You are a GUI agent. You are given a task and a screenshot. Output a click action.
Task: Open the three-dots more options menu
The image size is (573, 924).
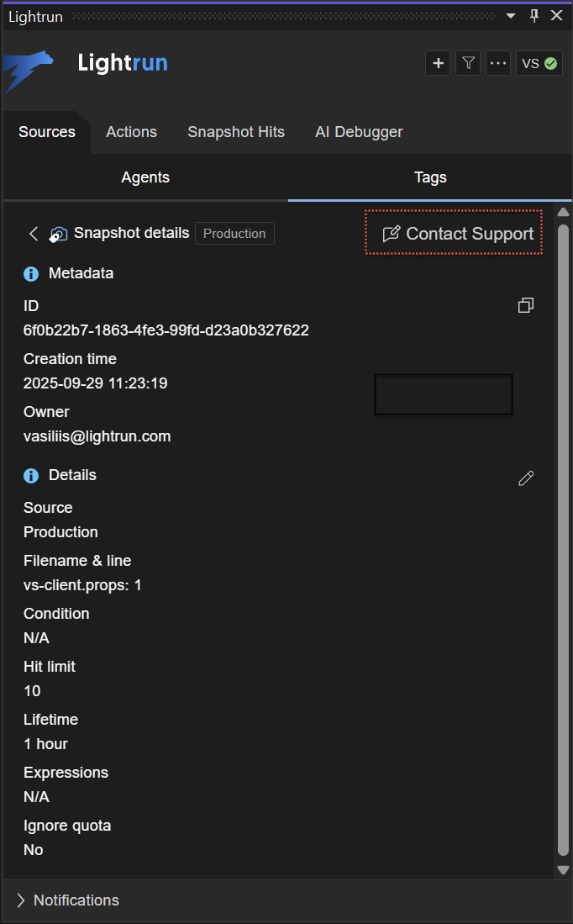pyautogui.click(x=498, y=63)
